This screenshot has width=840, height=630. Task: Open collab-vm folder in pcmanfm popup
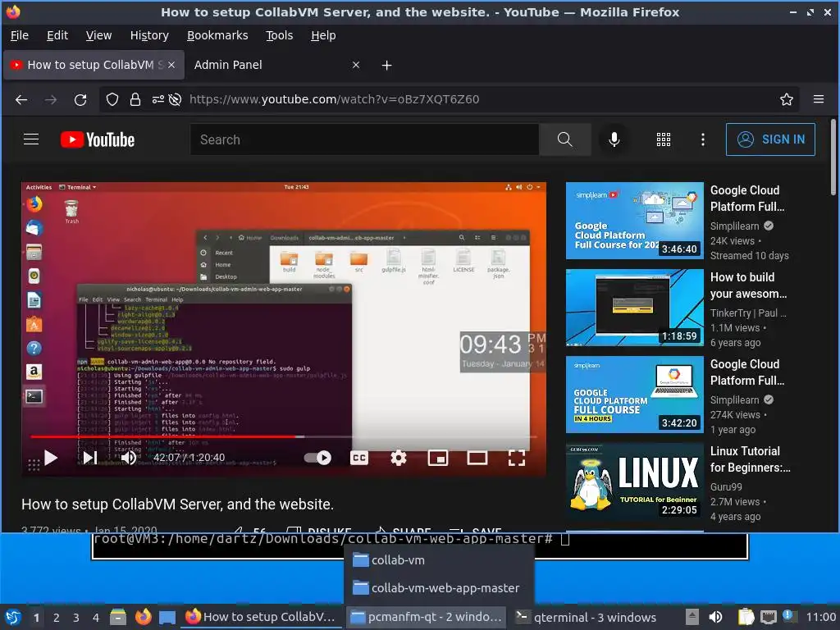click(440, 560)
